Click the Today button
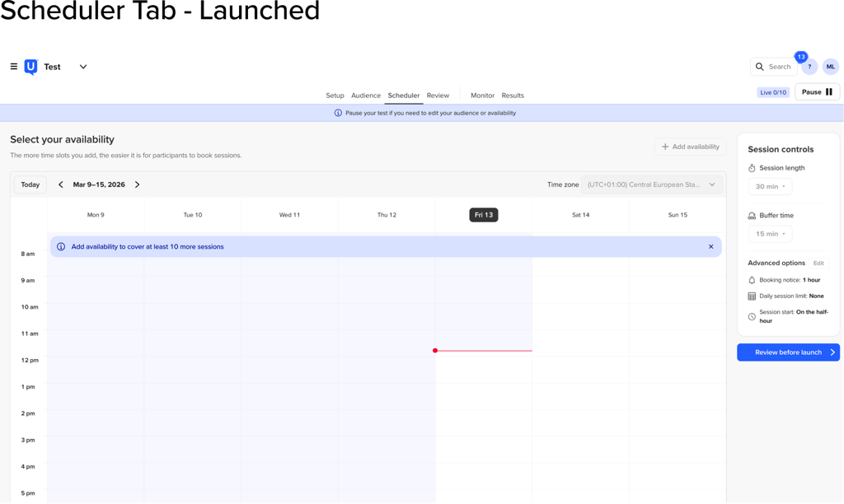This screenshot has height=504, width=844. click(30, 184)
